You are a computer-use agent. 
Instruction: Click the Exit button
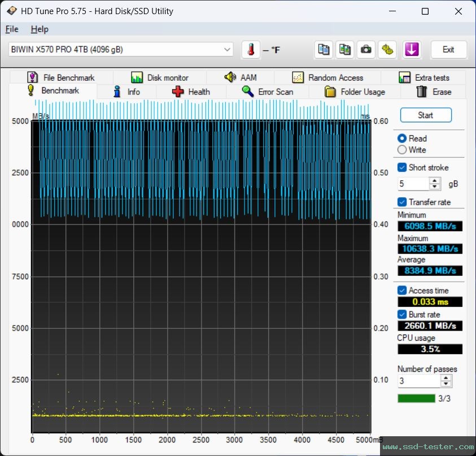[448, 50]
